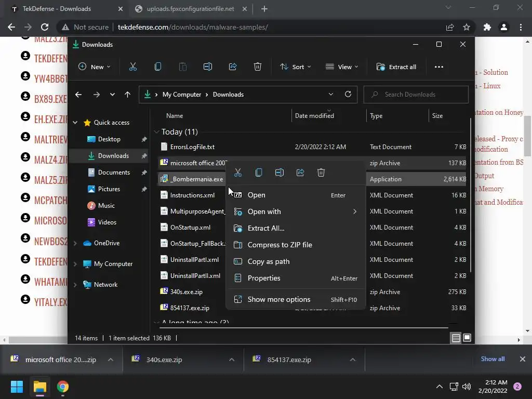Open the View dropdown
532x399 pixels.
[x=342, y=67]
